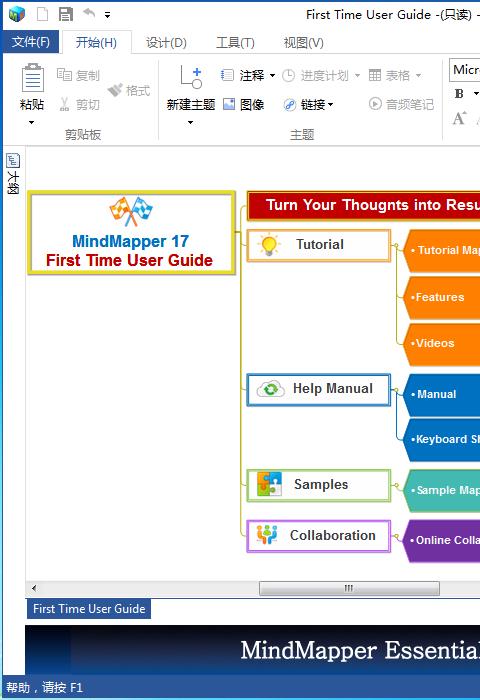
Task: Collapse the Help Manual branch toggle
Action: (x=395, y=390)
